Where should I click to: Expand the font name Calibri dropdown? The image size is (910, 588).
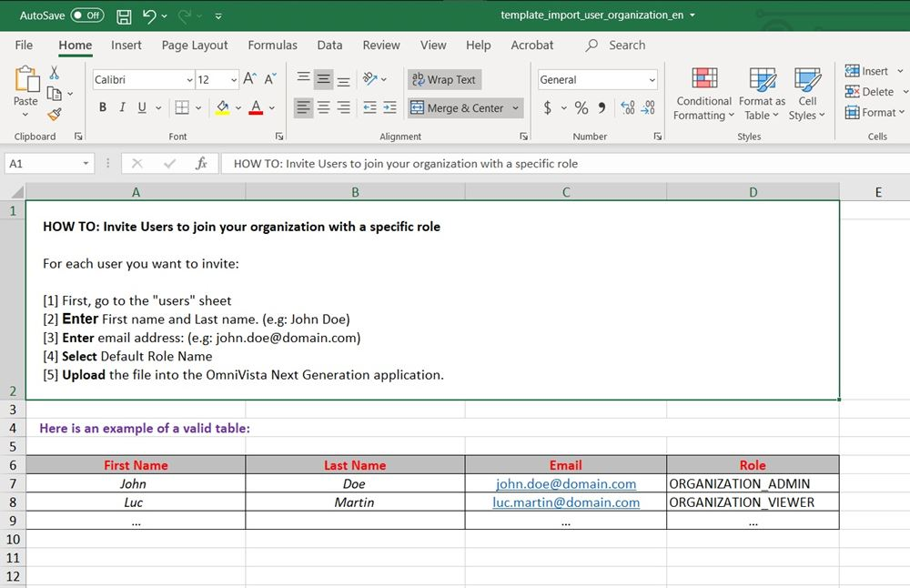coord(189,80)
